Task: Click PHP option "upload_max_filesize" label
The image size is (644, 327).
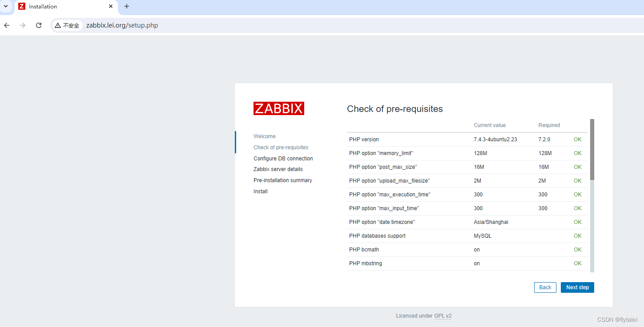Action: [389, 181]
